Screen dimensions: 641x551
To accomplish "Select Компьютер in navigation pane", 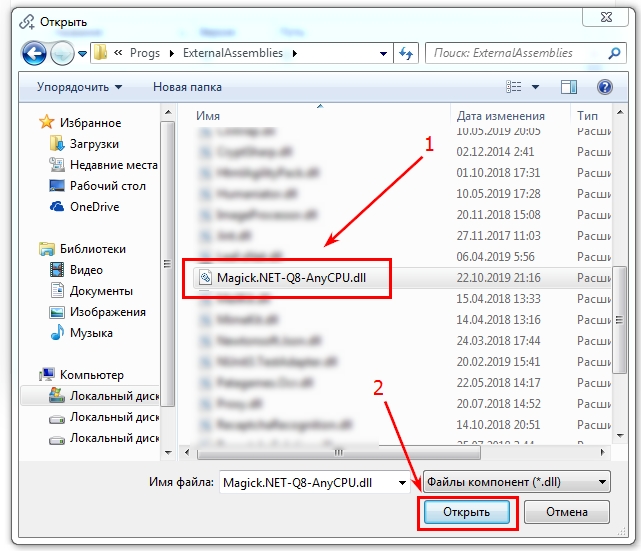I will coord(92,375).
